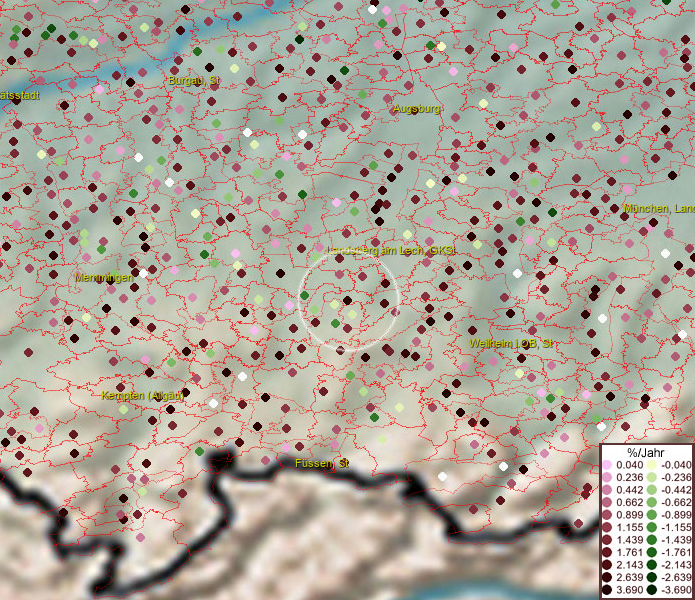Viewport: 695px width, 600px height.
Task: Click the Landsberg am Lech, GKSt label
Action: (390, 250)
